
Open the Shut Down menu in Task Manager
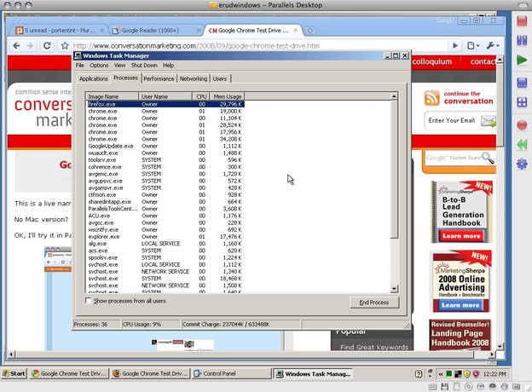coord(144,65)
